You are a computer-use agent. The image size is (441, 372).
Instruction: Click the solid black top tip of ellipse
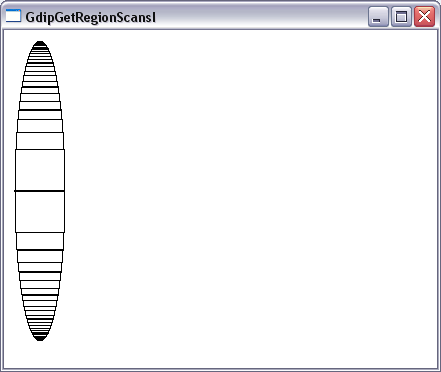click(x=40, y=44)
